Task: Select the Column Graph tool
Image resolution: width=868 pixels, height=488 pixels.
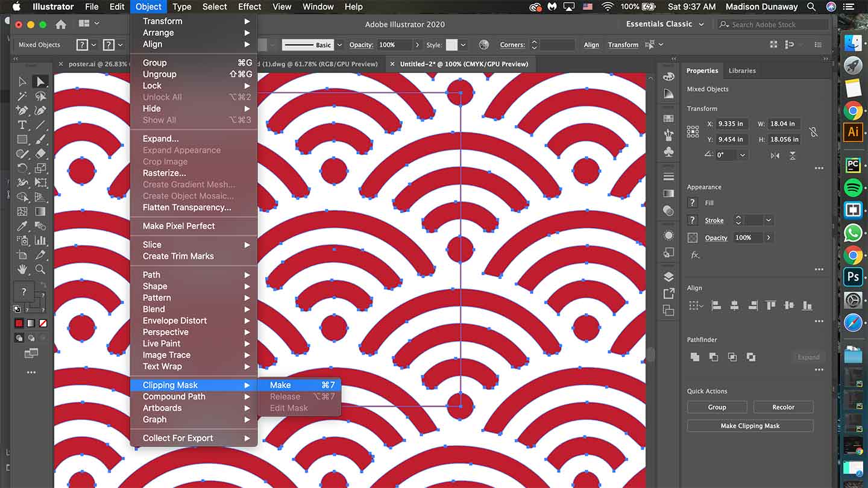Action: click(40, 240)
